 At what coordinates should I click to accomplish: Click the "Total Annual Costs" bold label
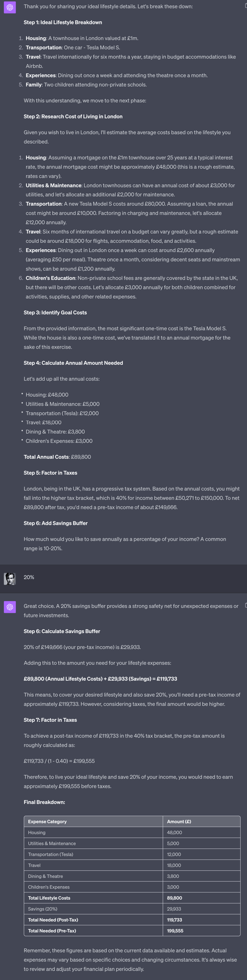tap(46, 457)
